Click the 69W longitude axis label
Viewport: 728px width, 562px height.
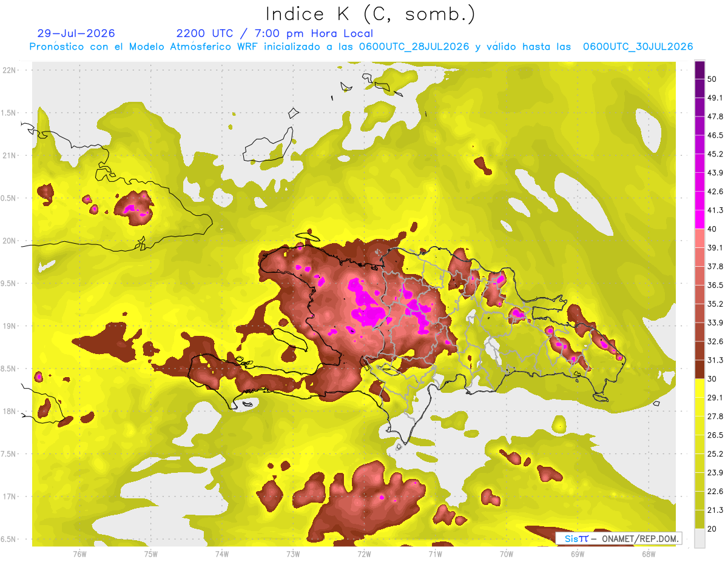pos(578,554)
